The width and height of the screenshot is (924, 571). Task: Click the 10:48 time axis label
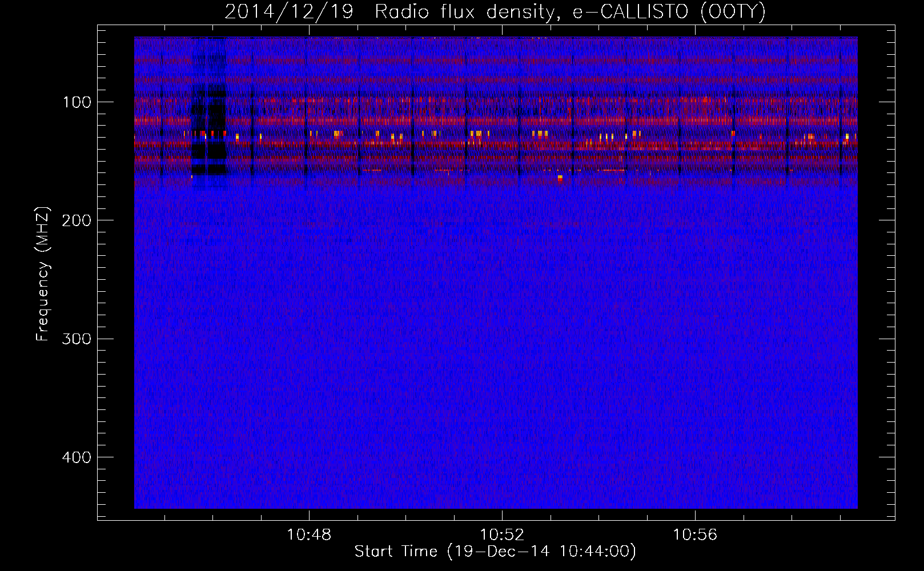click(309, 535)
